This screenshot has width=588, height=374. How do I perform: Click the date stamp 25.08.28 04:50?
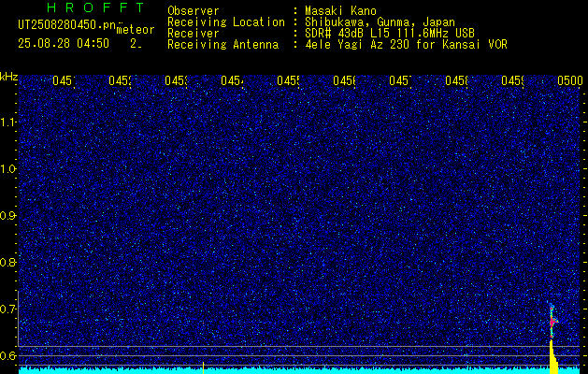pos(64,44)
